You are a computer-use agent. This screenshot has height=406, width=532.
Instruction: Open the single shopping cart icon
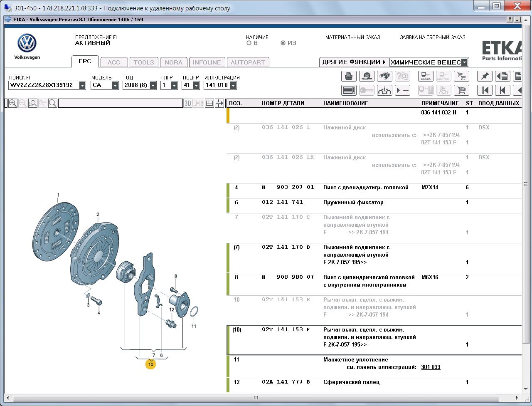(461, 90)
